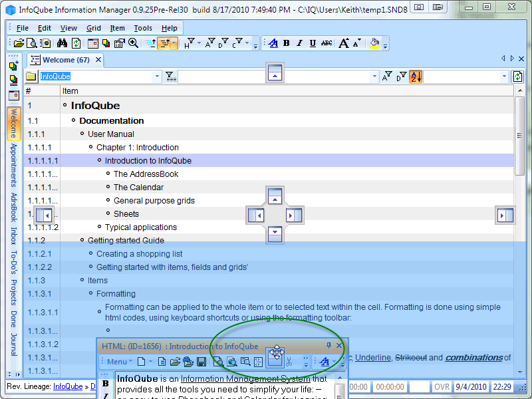Select the 'The AddressBook' row
532x399 pixels.
click(269, 174)
